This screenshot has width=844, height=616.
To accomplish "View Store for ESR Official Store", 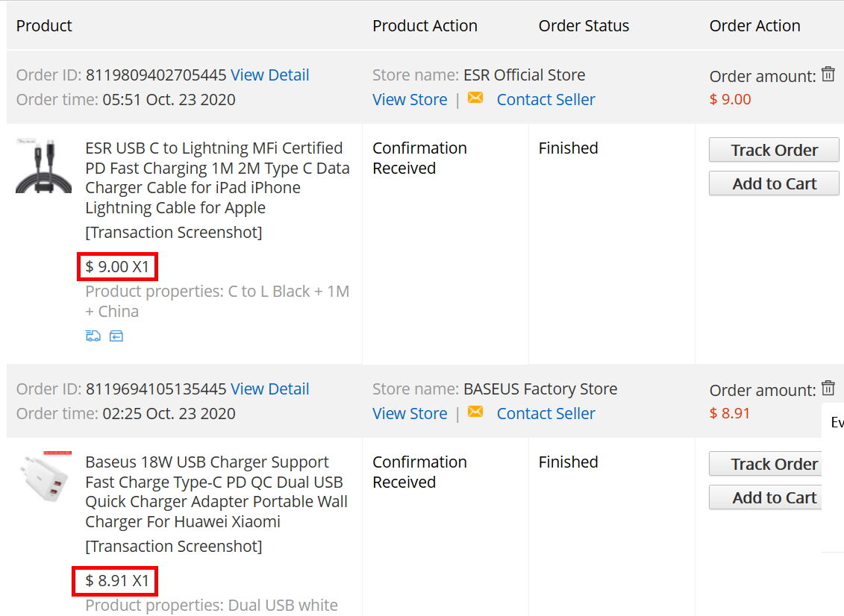I will pyautogui.click(x=410, y=99).
